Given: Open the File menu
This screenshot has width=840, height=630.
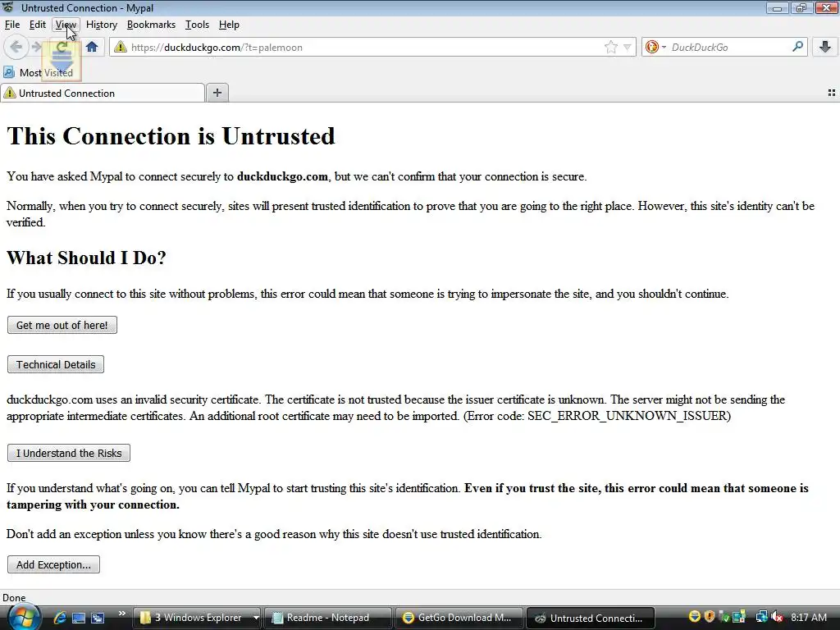Looking at the screenshot, I should (x=11, y=25).
